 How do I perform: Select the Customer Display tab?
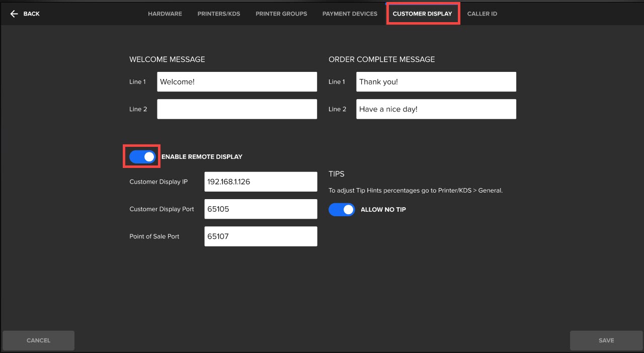422,14
